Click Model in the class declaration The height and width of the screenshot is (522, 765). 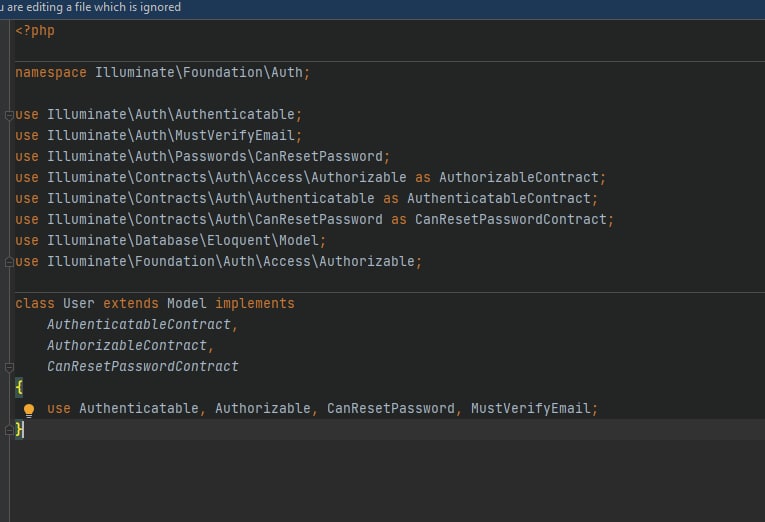tap(187, 303)
